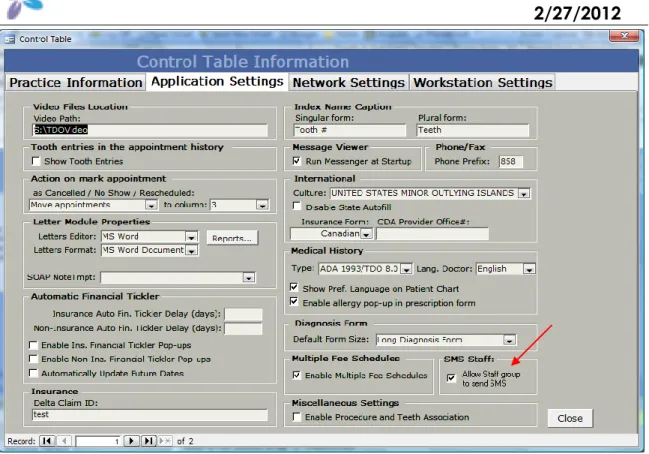
Task: Switch to Practice Information tab
Action: tap(76, 82)
